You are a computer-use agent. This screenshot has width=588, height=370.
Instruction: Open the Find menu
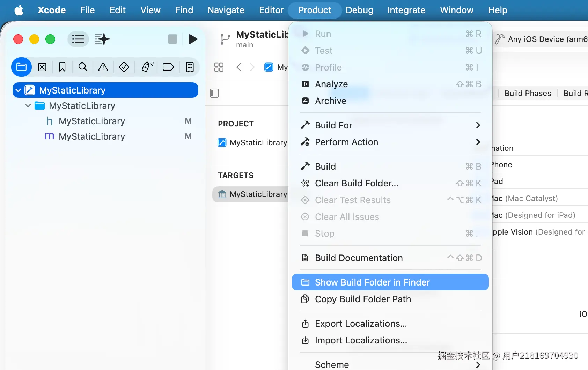(x=184, y=10)
